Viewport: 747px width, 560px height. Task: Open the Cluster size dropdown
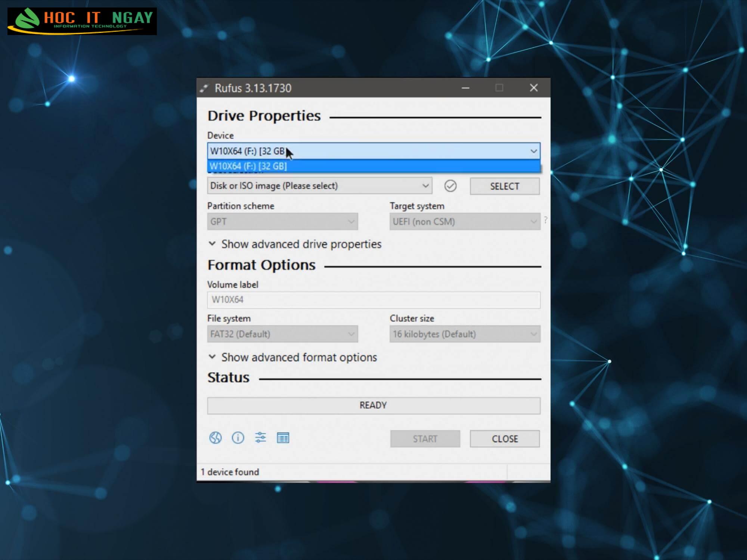[x=465, y=334]
